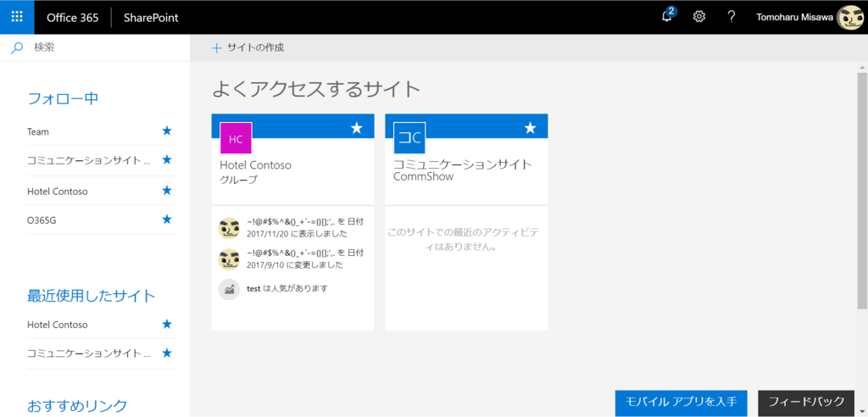Open the activity dated 2017/11/20 に表示しました

(x=305, y=228)
